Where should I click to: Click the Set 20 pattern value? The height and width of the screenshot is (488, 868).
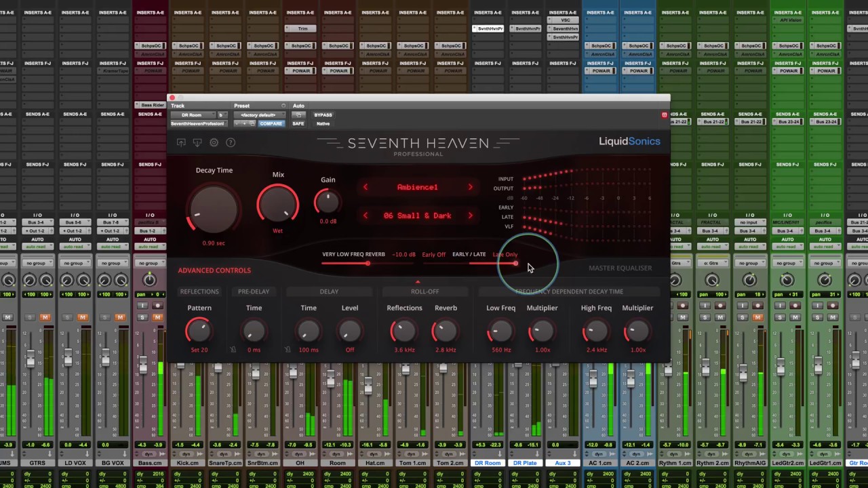click(x=199, y=350)
